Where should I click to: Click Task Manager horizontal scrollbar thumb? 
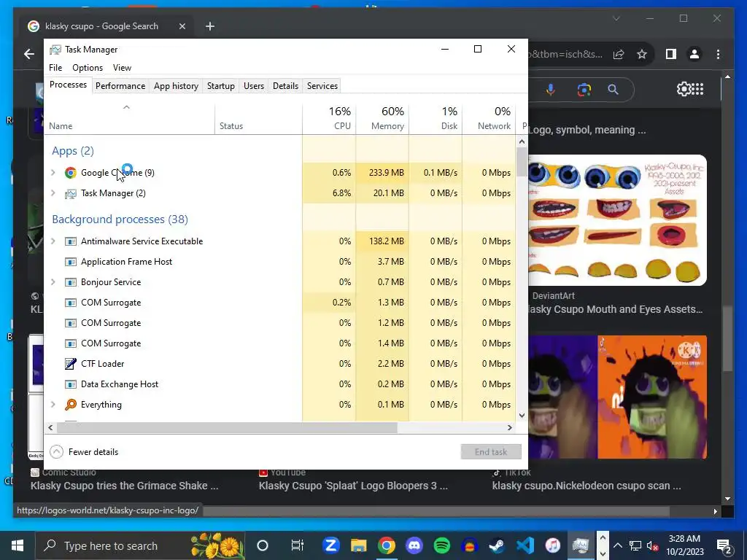coord(227,427)
